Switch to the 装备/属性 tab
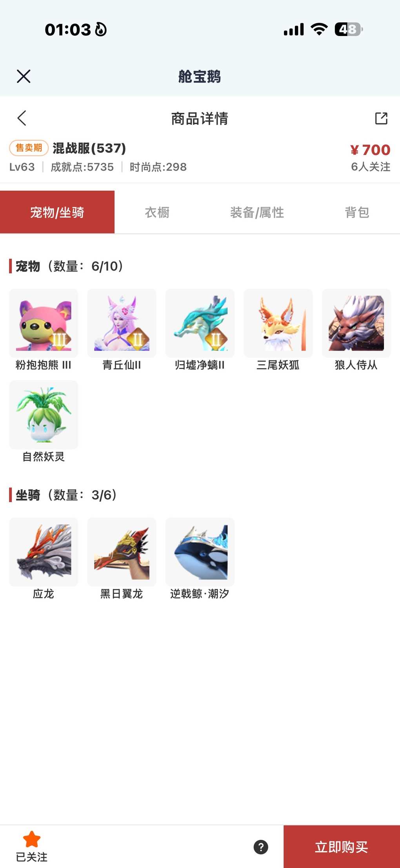The image size is (400, 868). tap(257, 212)
